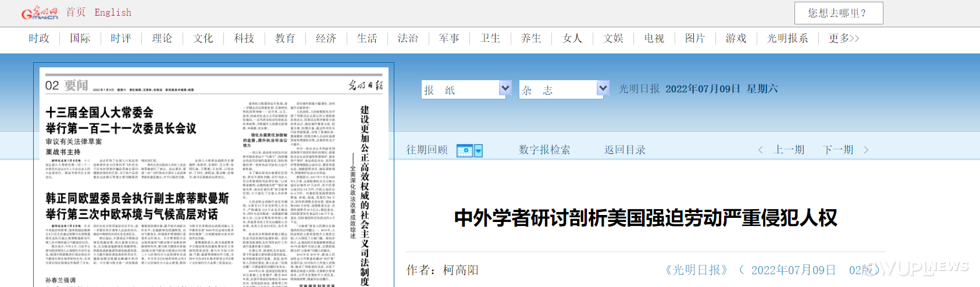Click the 建设更加公正高效权威 vertical headline

pos(365,196)
